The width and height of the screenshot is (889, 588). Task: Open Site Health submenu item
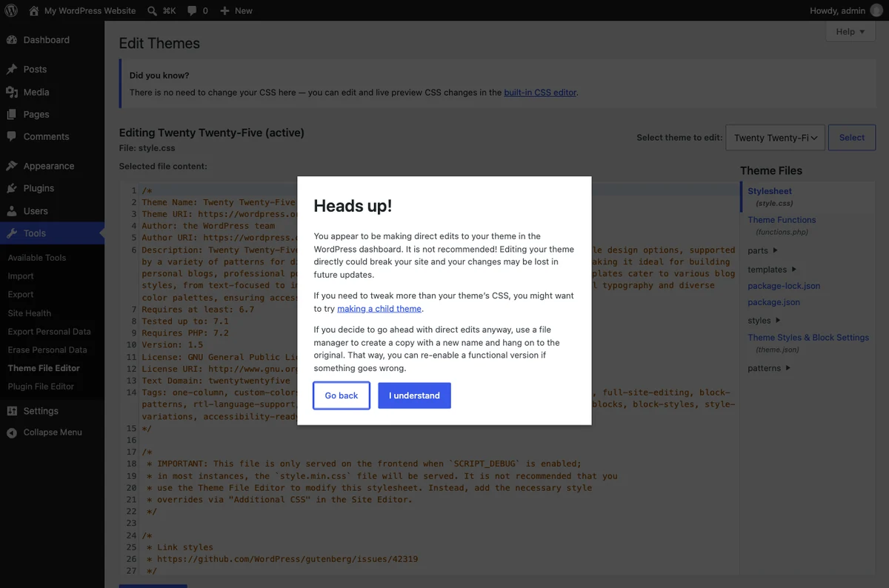30,313
